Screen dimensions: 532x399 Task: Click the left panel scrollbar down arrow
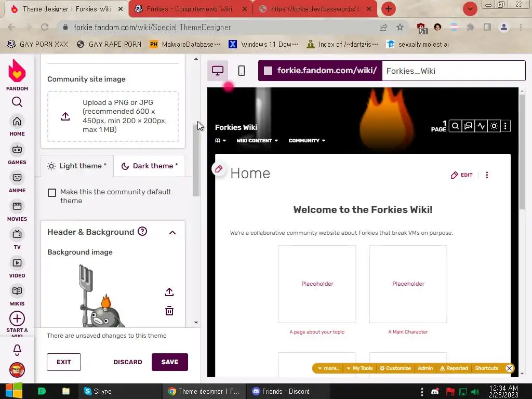tap(196, 323)
